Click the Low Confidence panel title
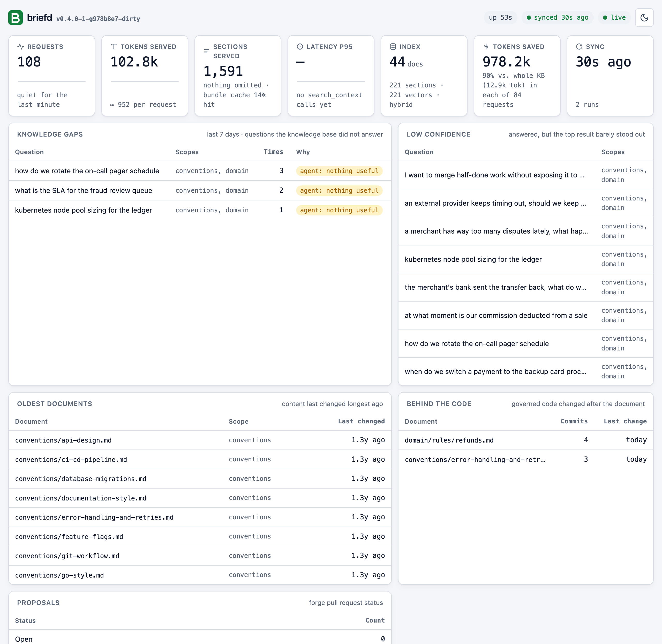Viewport: 662px width, 644px height. tap(439, 134)
